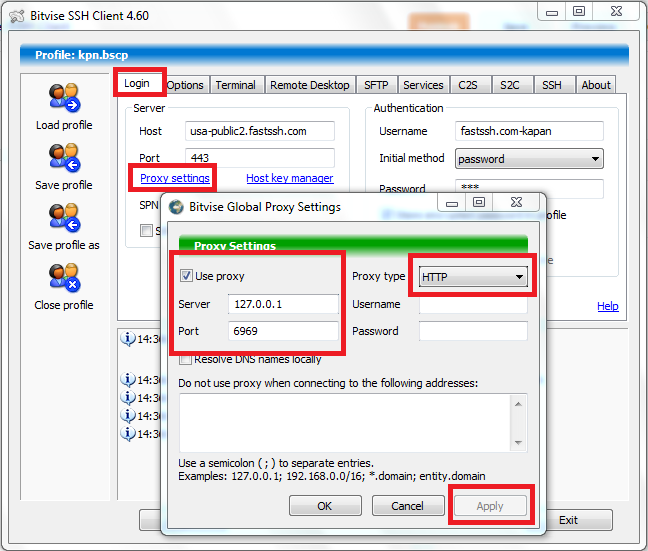Switch to the About tab
648x551 pixels.
pyautogui.click(x=596, y=85)
